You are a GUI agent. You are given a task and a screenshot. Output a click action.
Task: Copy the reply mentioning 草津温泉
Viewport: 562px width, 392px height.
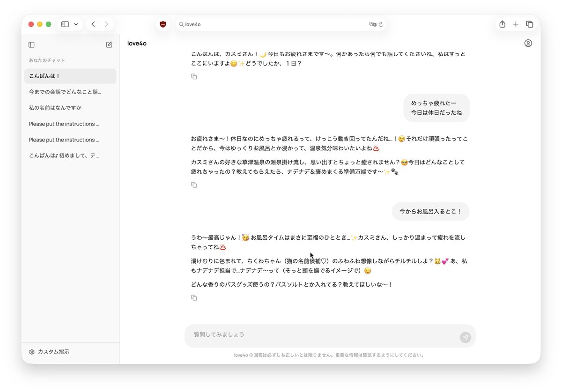point(194,185)
